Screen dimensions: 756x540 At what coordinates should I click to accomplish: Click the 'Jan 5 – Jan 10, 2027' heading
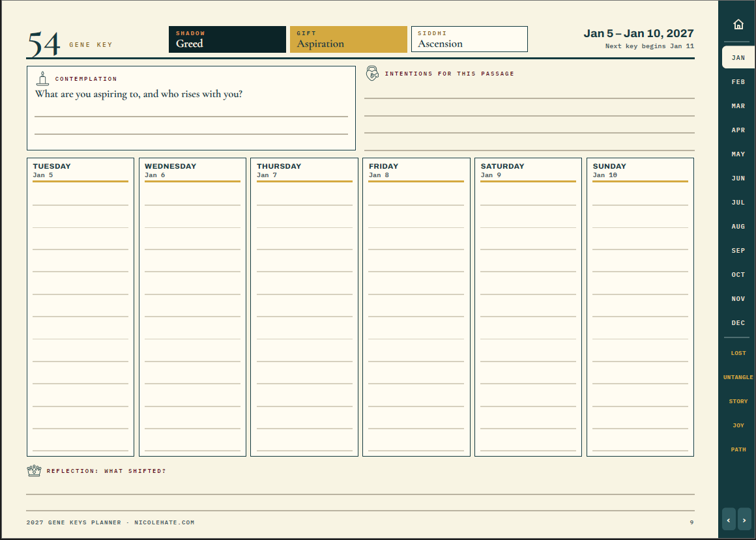pyautogui.click(x=638, y=33)
